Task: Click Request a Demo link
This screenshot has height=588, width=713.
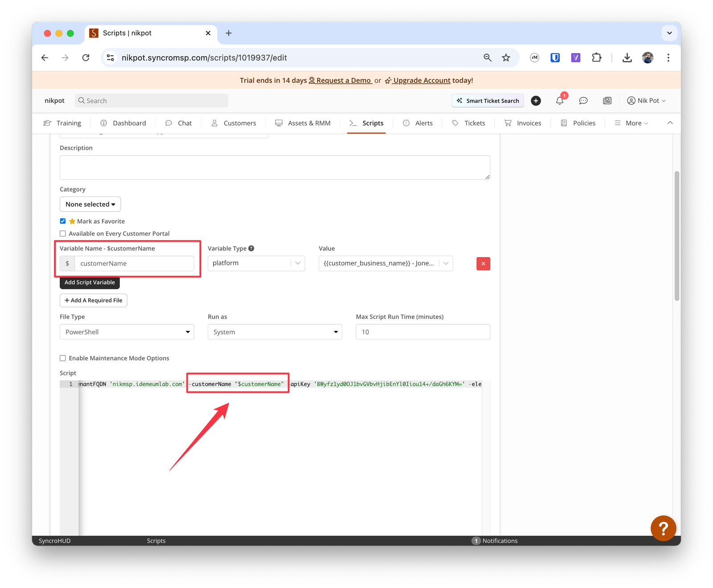Action: (x=340, y=80)
